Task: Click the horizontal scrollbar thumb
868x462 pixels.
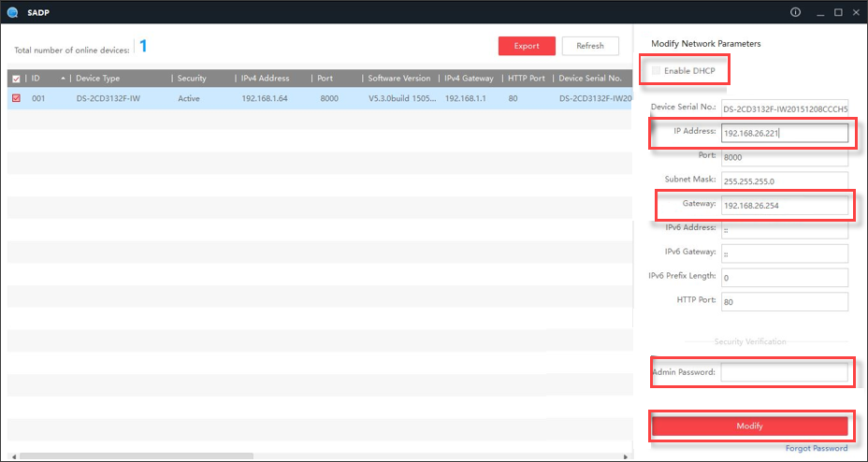Action: (x=136, y=457)
